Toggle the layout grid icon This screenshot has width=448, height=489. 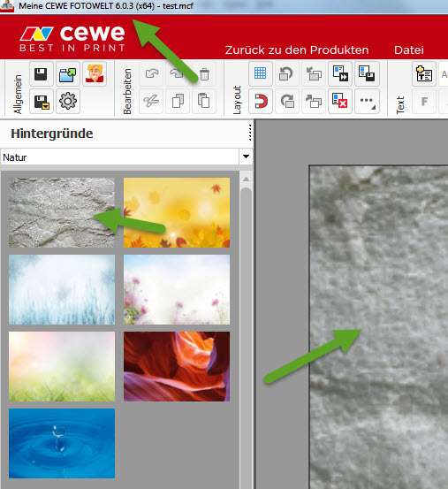261,73
